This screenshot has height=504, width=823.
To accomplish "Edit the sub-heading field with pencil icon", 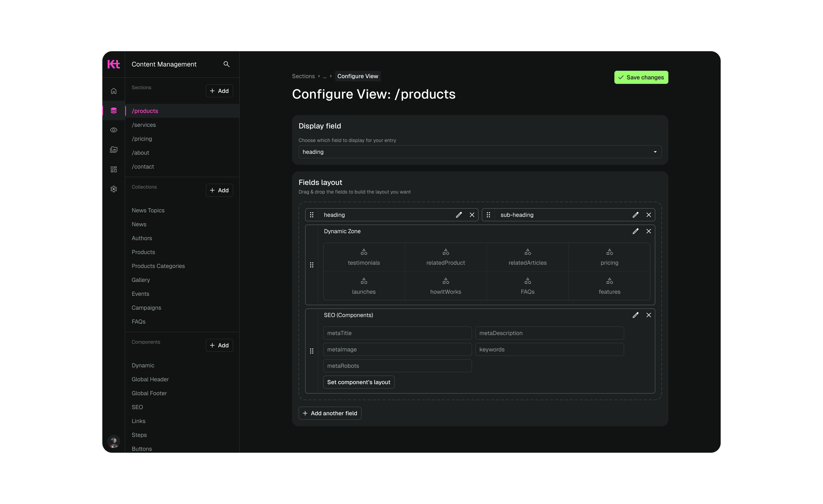I will coord(635,215).
